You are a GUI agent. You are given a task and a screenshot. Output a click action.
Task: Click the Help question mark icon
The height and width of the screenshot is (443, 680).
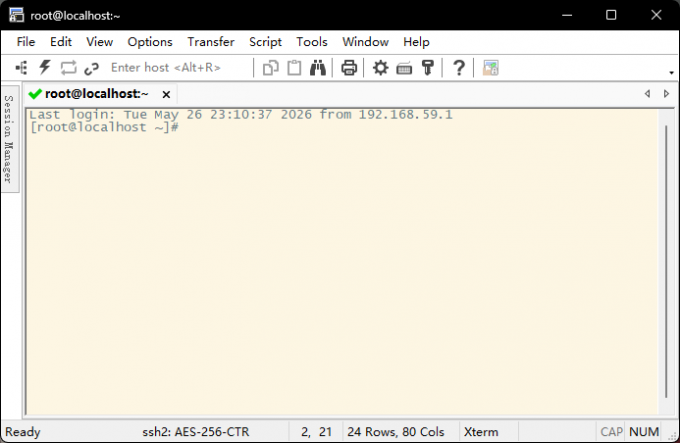click(x=459, y=68)
